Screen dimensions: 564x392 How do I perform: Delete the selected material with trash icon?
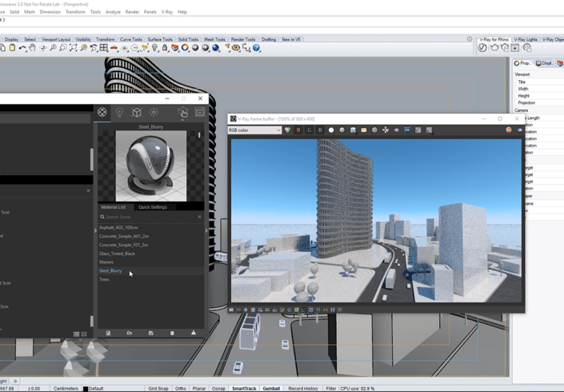[172, 333]
